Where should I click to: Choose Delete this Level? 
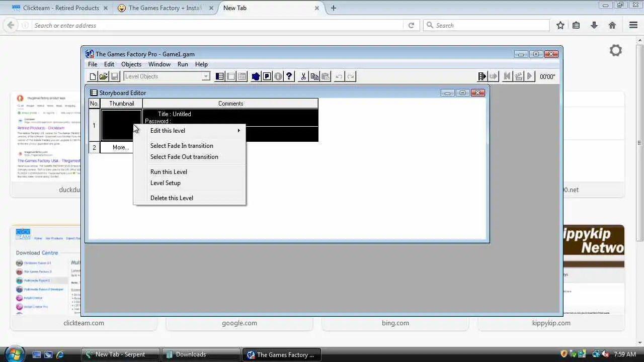[190, 198]
